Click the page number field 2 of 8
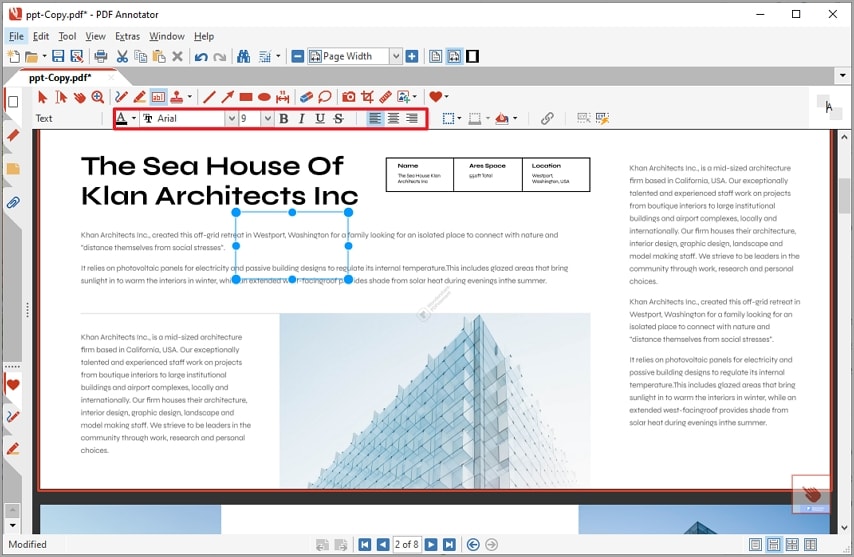 407,544
